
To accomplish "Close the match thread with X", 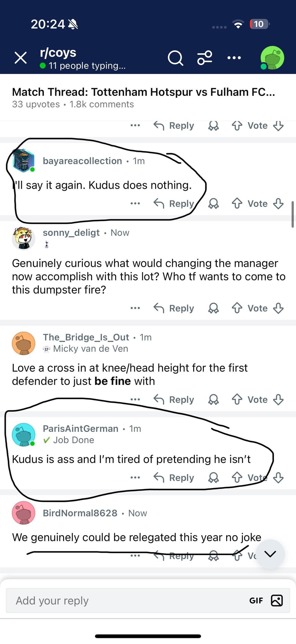I will pyautogui.click(x=21, y=58).
